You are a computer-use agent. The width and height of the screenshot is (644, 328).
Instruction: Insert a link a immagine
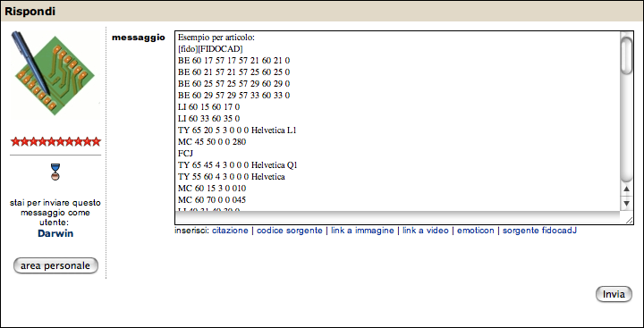tap(362, 231)
